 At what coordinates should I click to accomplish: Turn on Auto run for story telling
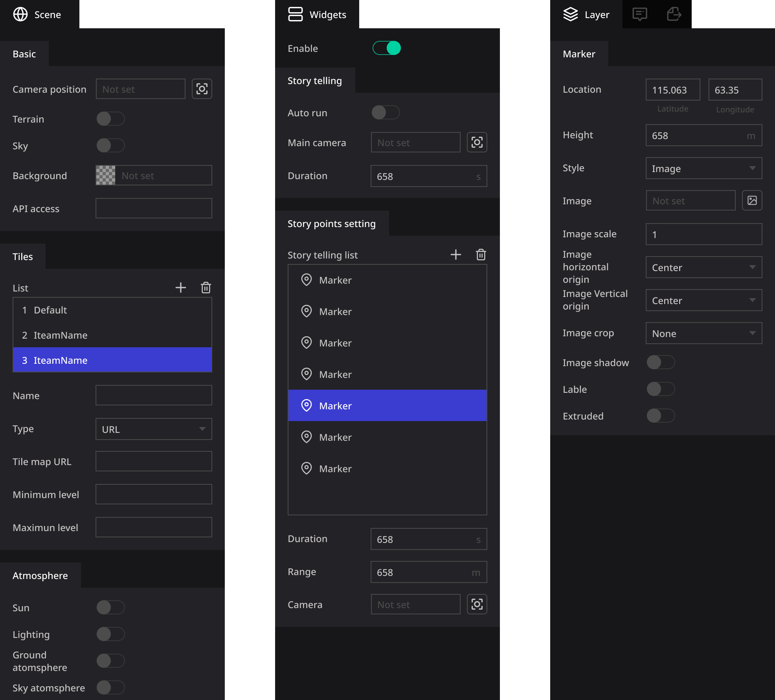tap(386, 112)
